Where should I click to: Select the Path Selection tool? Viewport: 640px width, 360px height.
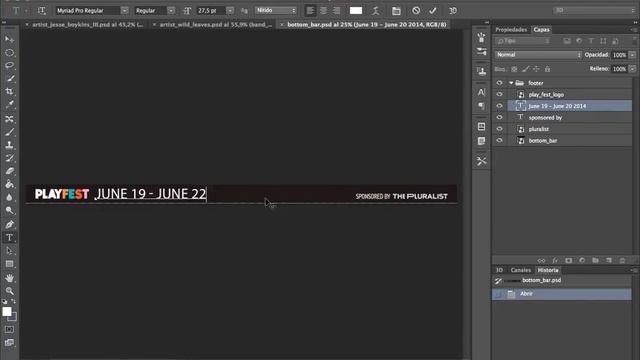point(9,251)
